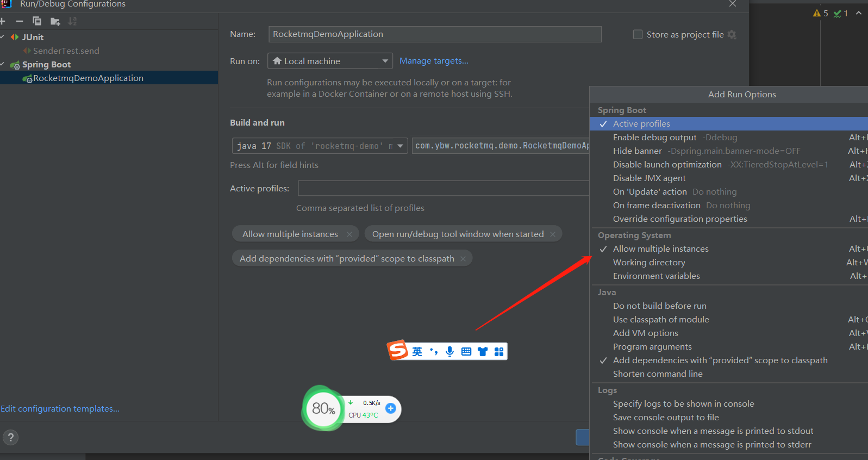Click the green checkmark indicator showing 1

[841, 13]
